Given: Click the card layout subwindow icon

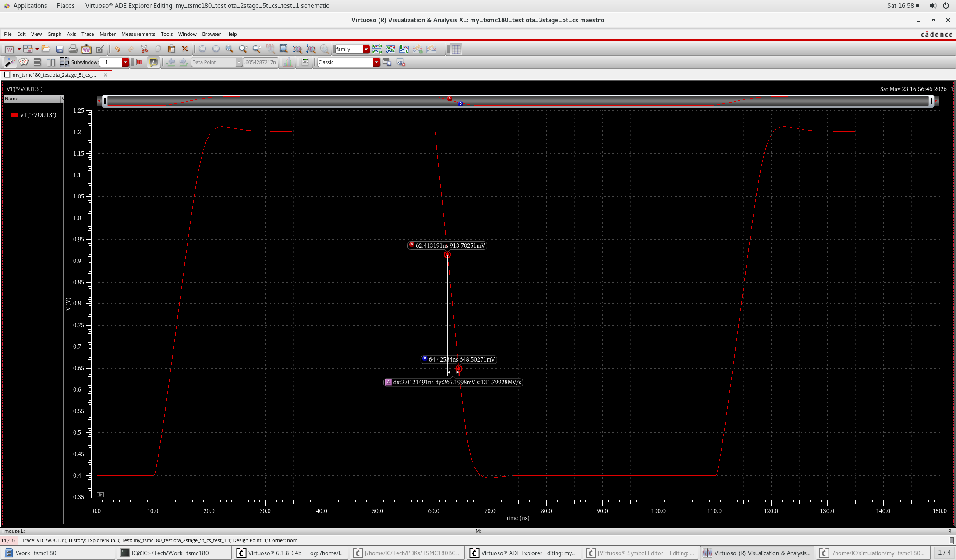Looking at the screenshot, I should pyautogui.click(x=24, y=62).
